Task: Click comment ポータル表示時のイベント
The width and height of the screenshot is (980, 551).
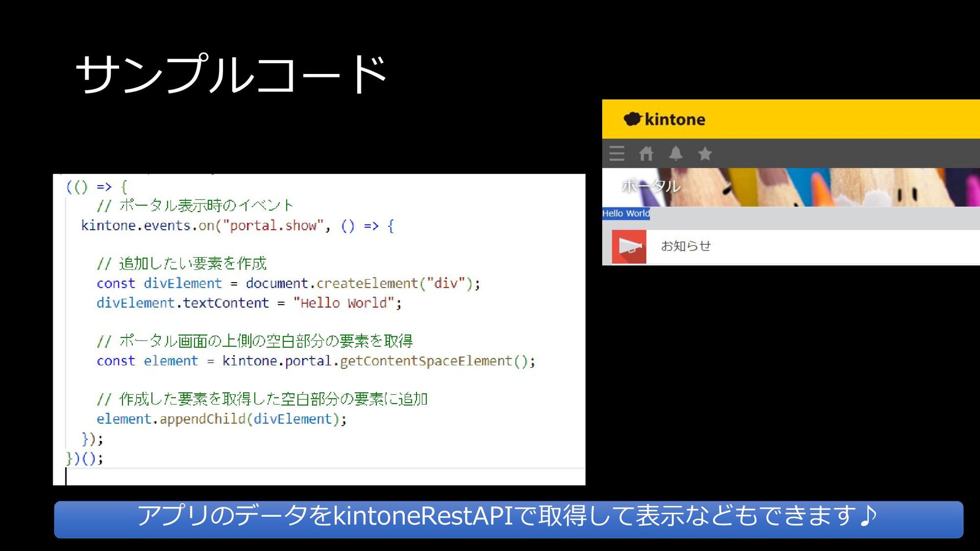Action: point(195,206)
